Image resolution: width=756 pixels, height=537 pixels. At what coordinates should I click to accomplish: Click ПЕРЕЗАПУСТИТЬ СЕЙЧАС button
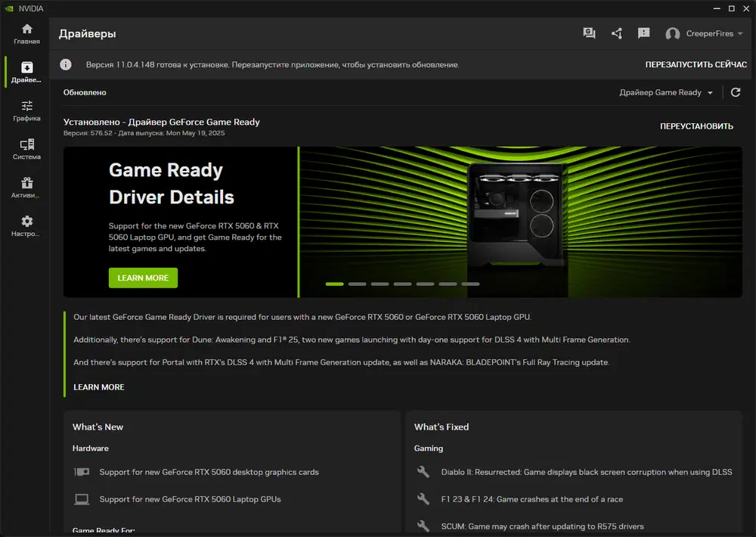tap(696, 64)
